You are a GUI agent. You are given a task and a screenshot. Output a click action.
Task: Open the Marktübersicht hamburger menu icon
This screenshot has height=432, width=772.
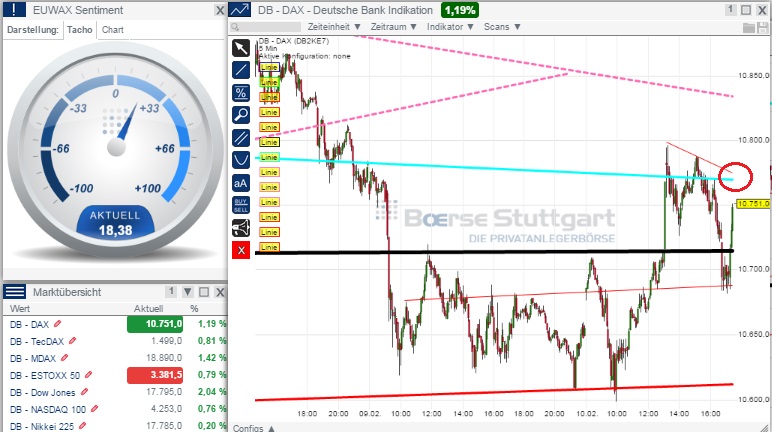pyautogui.click(x=14, y=292)
